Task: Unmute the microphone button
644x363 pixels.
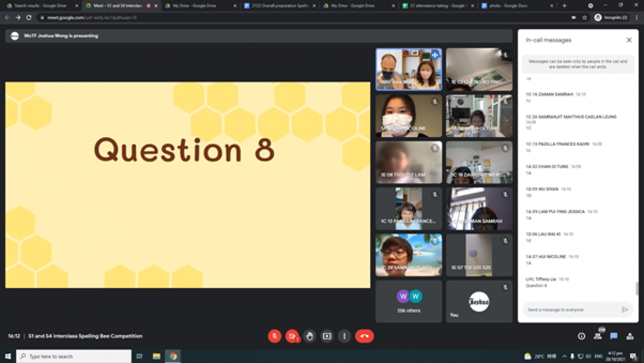Action: [x=274, y=336]
